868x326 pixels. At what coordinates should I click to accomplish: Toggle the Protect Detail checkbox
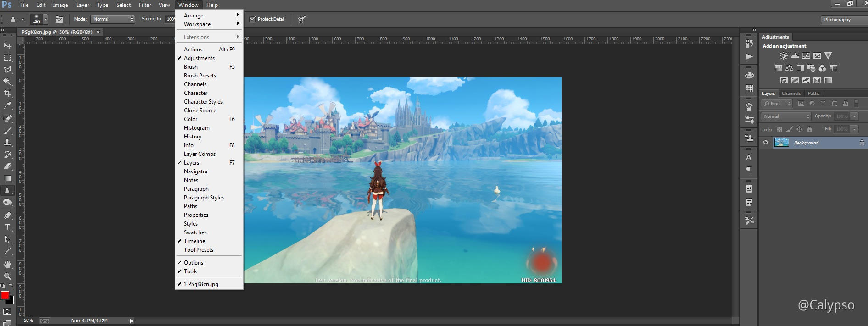252,19
